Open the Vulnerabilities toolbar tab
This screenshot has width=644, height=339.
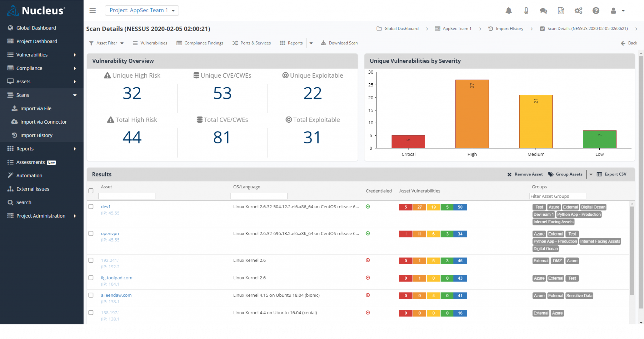(x=150, y=43)
